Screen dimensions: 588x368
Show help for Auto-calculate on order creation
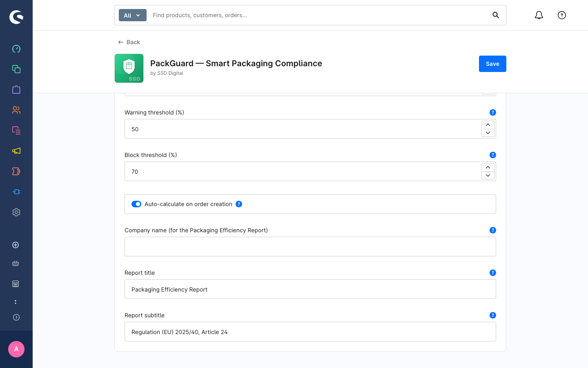tap(239, 204)
